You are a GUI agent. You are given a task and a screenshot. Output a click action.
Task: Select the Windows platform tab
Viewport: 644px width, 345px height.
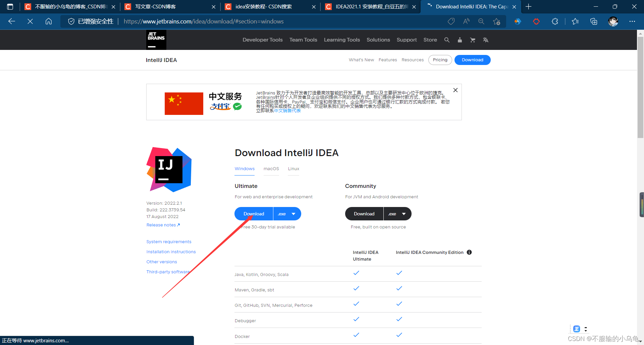[245, 169]
